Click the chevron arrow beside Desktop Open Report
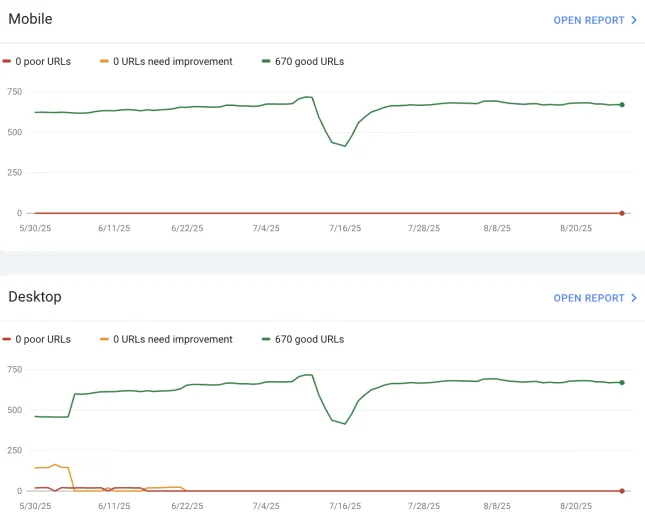Image resolution: width=645 pixels, height=520 pixels. 634,298
